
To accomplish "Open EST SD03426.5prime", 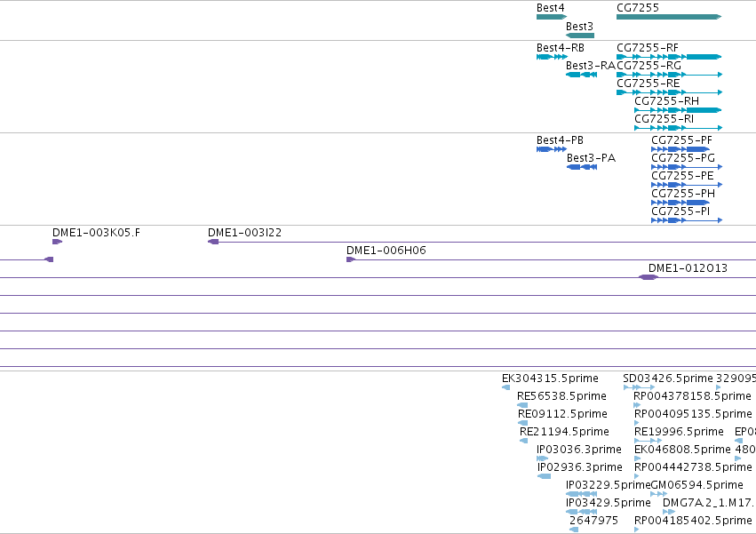I will (x=639, y=387).
